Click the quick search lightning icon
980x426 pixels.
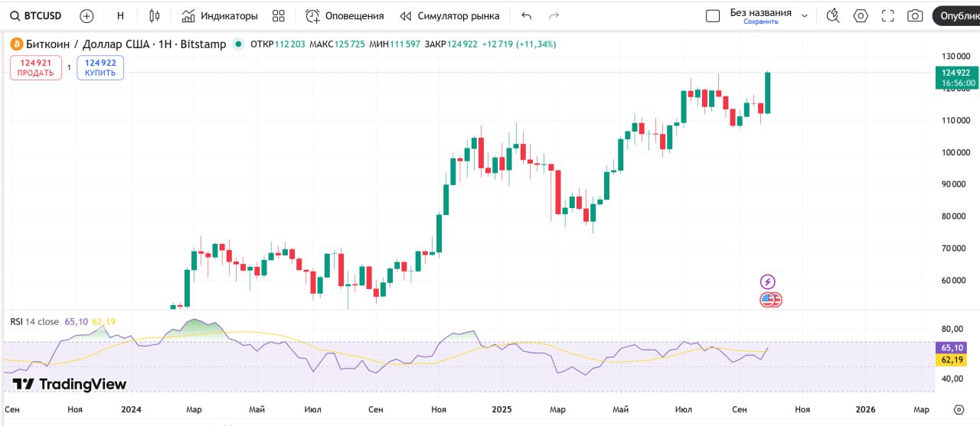click(x=833, y=16)
